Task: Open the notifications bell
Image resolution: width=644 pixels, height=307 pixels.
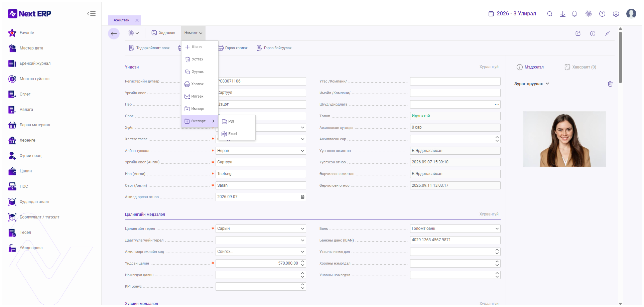Action: point(574,14)
